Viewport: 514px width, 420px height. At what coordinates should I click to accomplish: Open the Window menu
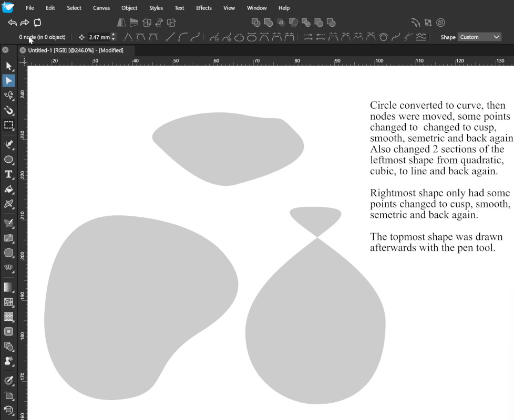tap(256, 8)
